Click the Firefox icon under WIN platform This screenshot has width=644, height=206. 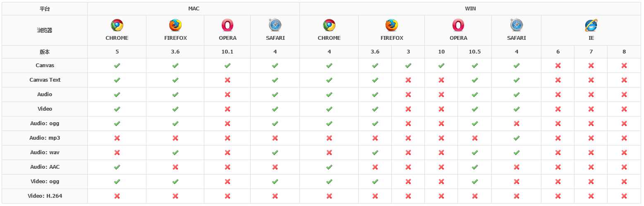point(391,26)
